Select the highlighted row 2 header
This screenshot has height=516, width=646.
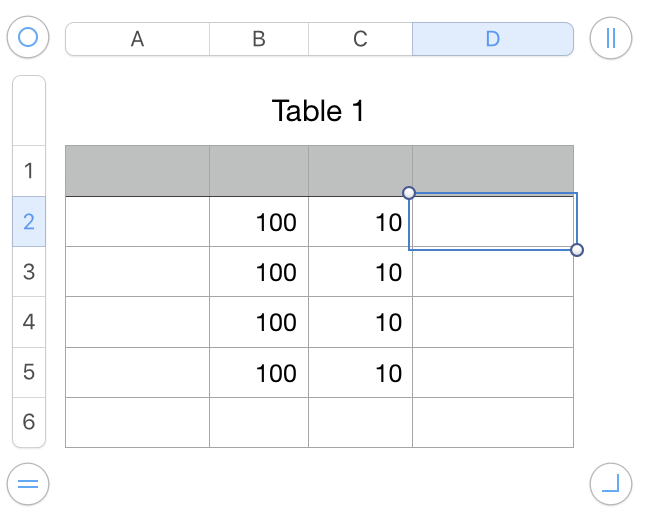(x=29, y=222)
